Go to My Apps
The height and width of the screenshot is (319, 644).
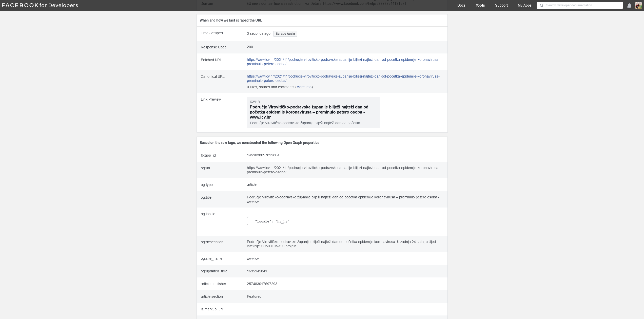click(x=524, y=5)
